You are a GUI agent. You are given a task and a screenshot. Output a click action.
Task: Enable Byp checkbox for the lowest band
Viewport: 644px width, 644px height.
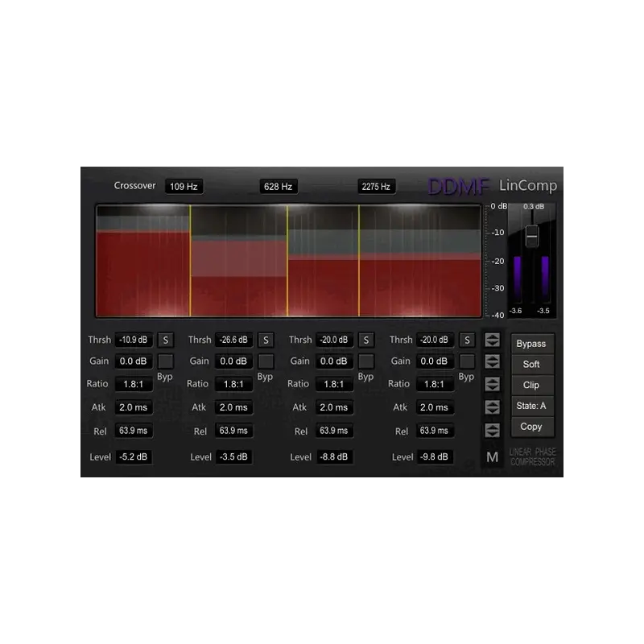(166, 361)
